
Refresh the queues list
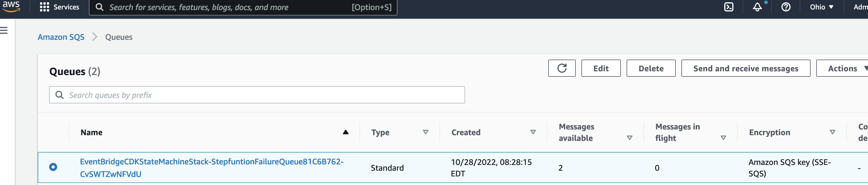click(x=562, y=68)
